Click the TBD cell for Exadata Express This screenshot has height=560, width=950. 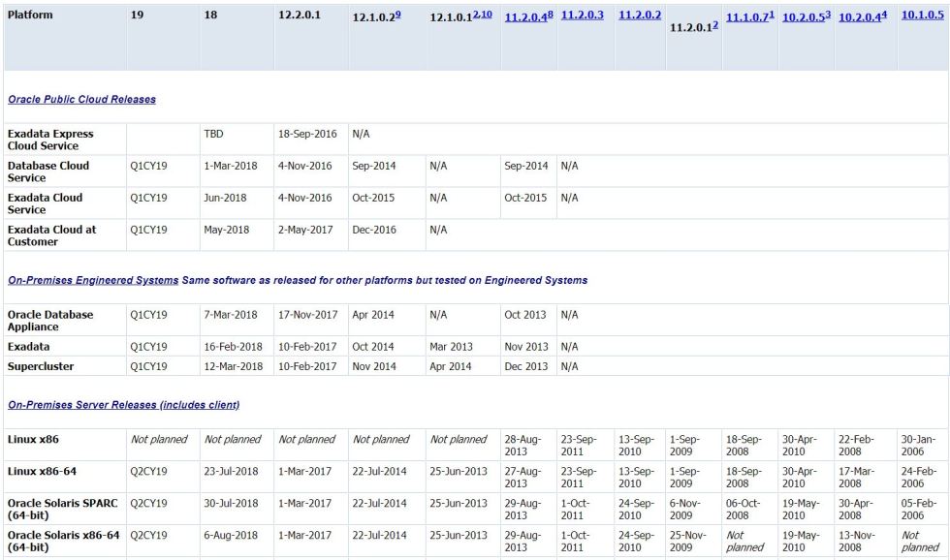[x=213, y=134]
